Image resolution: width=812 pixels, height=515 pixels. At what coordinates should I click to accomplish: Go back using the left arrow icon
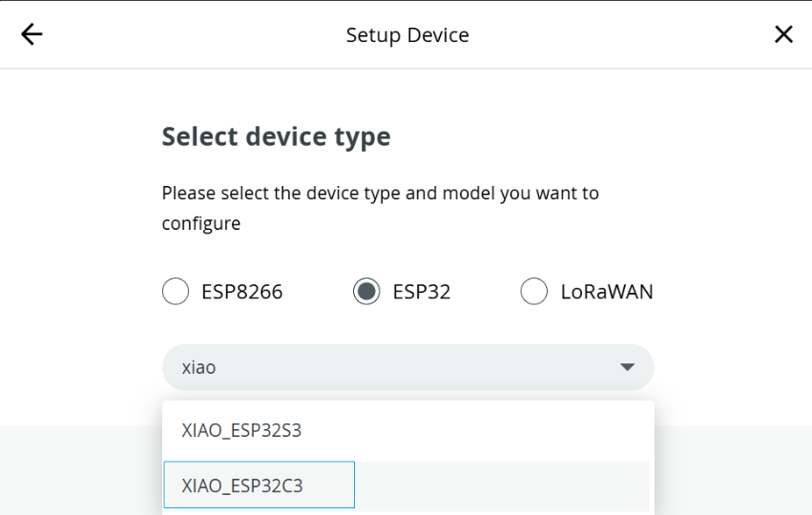[x=31, y=34]
